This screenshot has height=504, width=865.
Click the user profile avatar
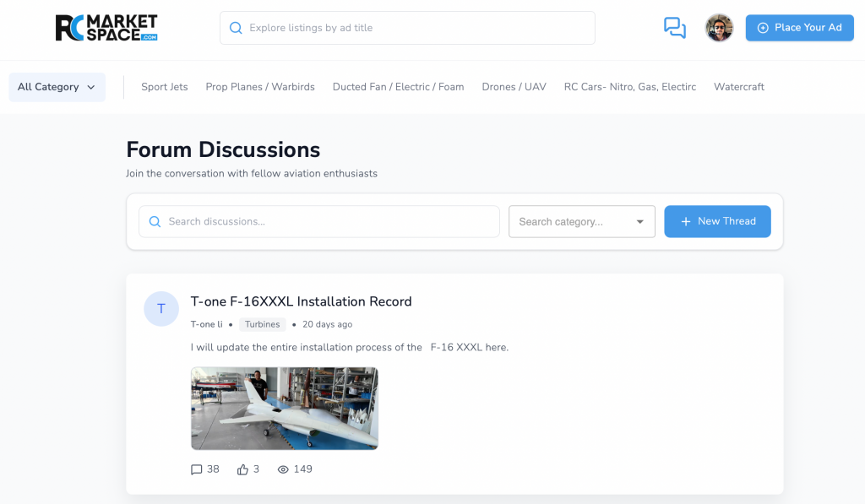tap(719, 28)
